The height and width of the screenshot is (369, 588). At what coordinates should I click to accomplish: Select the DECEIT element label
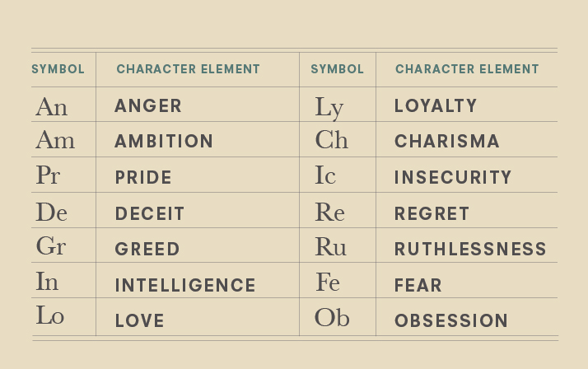point(150,213)
